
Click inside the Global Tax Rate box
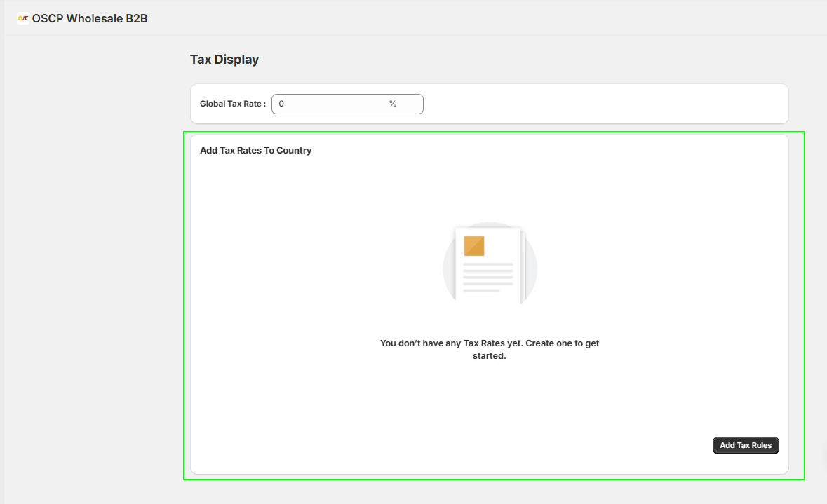(330, 104)
